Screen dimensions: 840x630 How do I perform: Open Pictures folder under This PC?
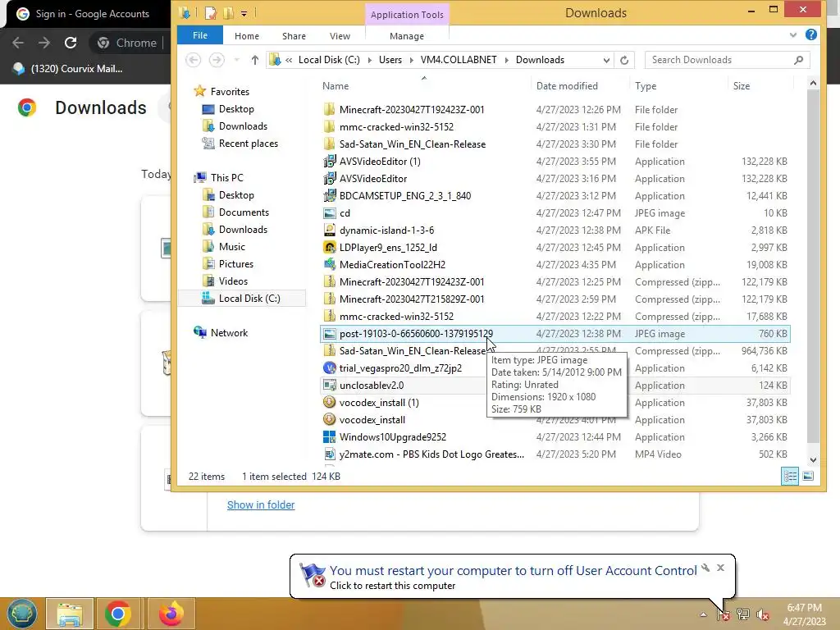(235, 263)
